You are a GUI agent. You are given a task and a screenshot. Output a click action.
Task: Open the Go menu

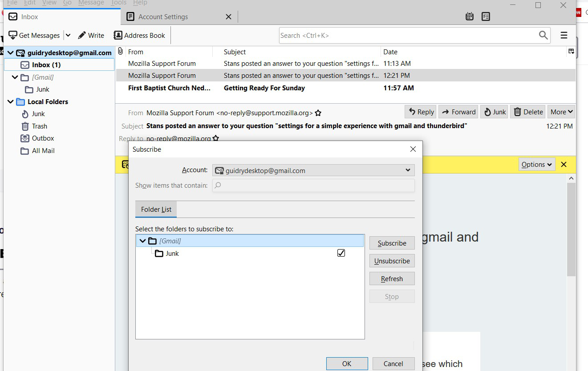point(67,3)
